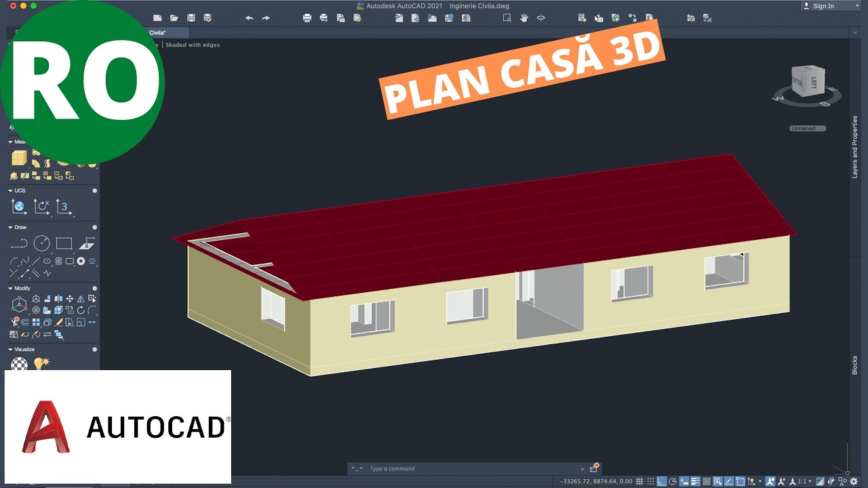Image resolution: width=868 pixels, height=488 pixels.
Task: Toggle Polar tracking in status bar
Action: tap(673, 481)
